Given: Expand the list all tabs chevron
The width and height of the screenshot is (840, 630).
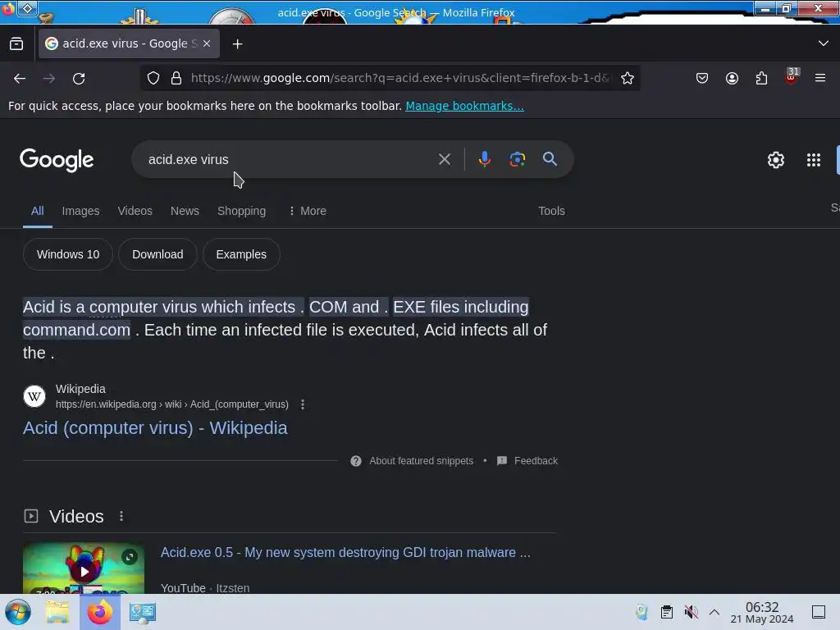Looking at the screenshot, I should pyautogui.click(x=824, y=43).
